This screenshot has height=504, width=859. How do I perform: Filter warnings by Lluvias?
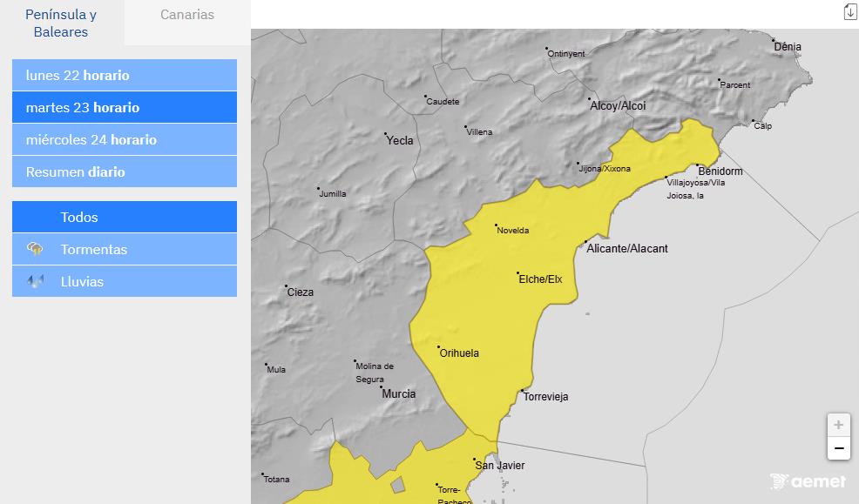[x=125, y=282]
